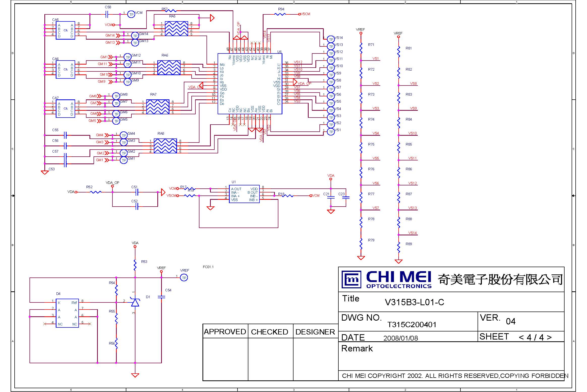Click the VCM test point symbol

pyautogui.click(x=131, y=15)
